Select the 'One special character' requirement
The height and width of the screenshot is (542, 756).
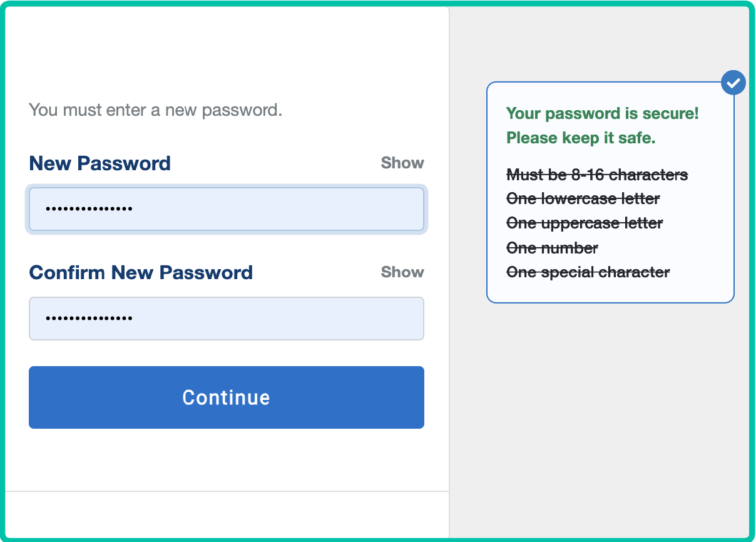[588, 273]
